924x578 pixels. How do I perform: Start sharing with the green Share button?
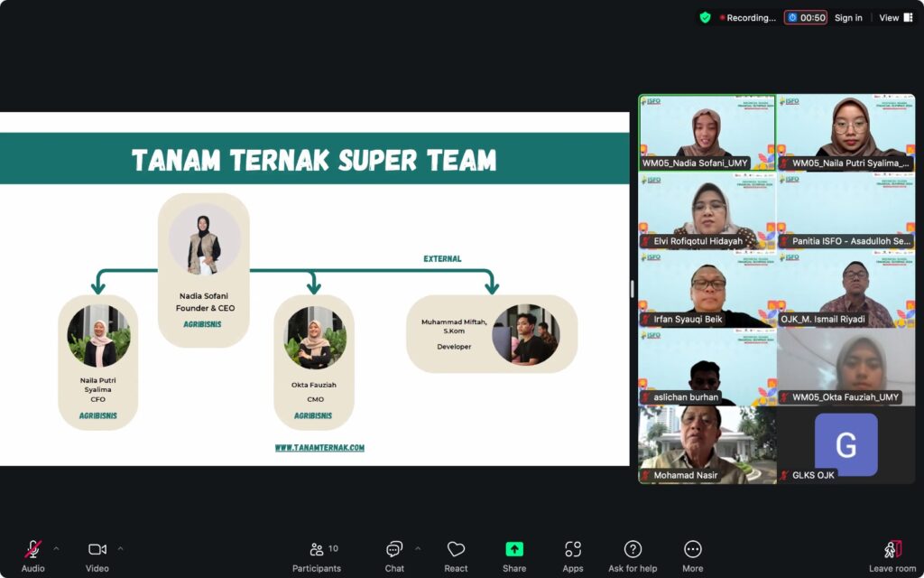(514, 555)
